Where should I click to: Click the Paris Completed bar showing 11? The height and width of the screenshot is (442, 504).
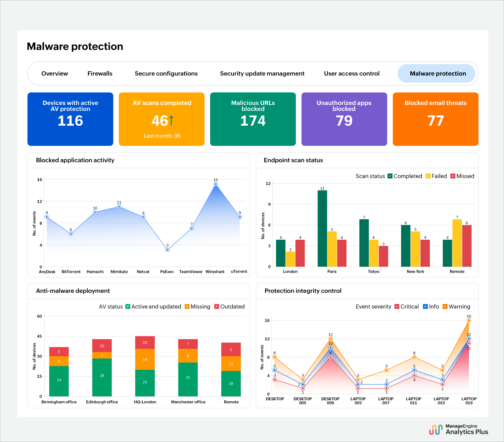(x=322, y=228)
